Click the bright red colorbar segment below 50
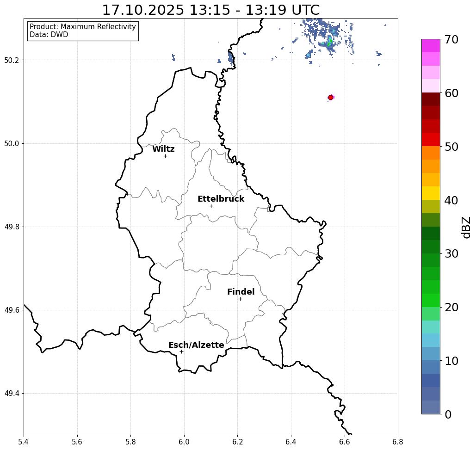476x450 pixels. (431, 140)
